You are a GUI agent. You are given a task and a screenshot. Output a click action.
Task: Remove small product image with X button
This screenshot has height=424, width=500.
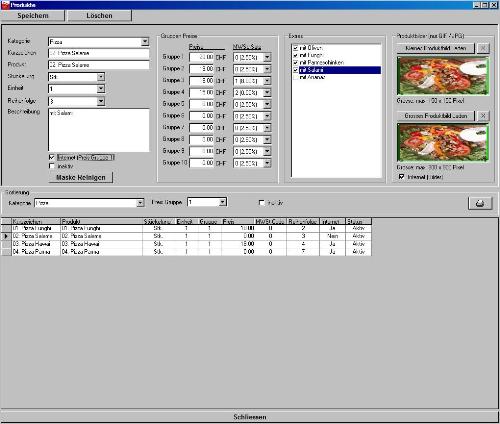click(x=483, y=48)
